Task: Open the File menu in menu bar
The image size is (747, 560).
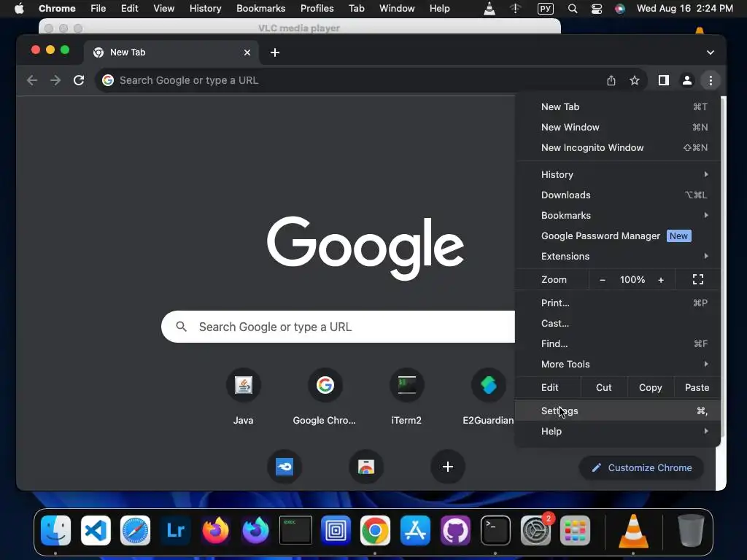Action: pyautogui.click(x=98, y=8)
